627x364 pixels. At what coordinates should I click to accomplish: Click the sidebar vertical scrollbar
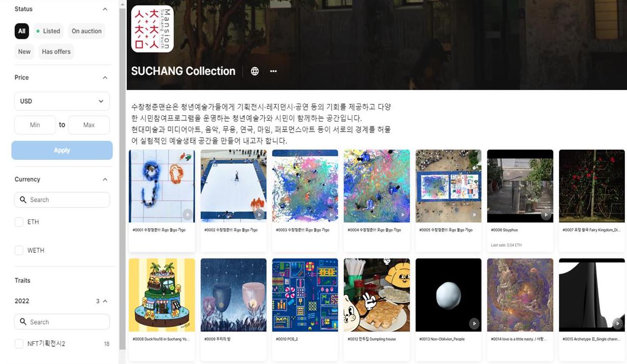point(122,179)
